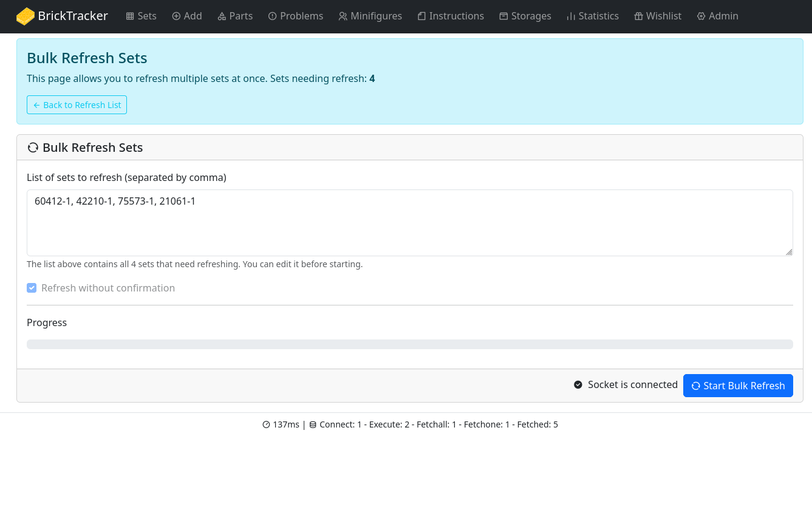Click the BrickTracker yellow brick logo
The width and height of the screenshot is (812, 518).
[26, 16]
